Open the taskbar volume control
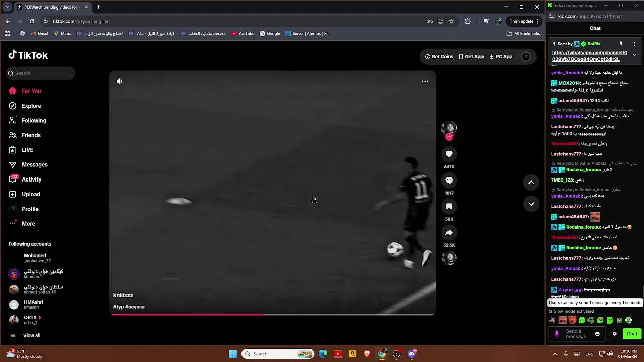Viewport: 644px width, 362px height. [610, 354]
